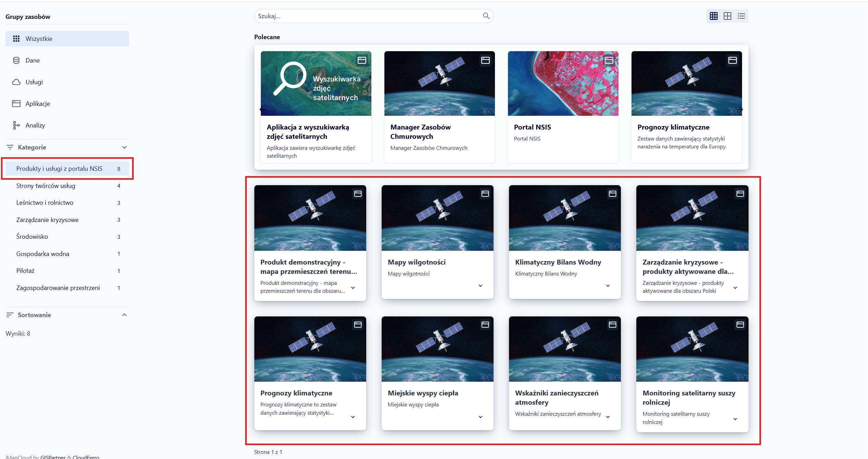
Task: Expand Miejskie wyspy ciepła card description
Action: coord(481,417)
